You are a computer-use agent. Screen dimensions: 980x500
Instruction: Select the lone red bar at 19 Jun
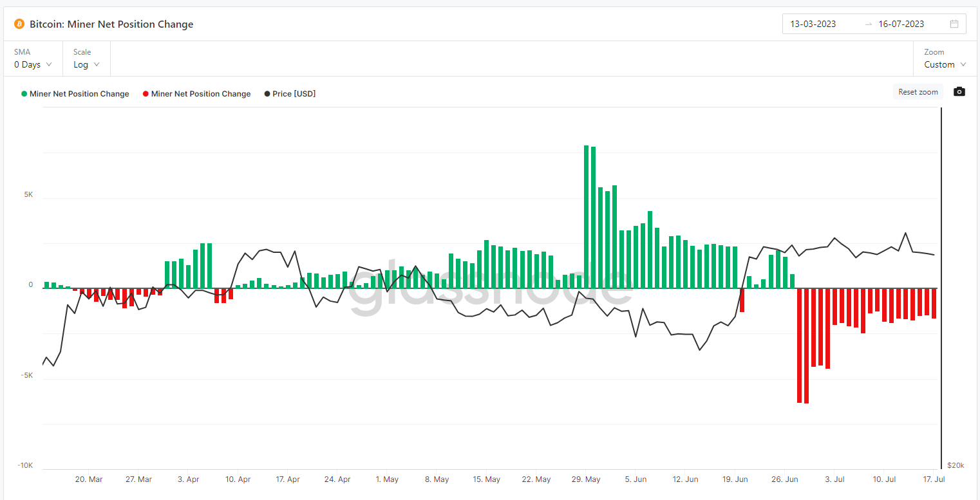[742, 300]
